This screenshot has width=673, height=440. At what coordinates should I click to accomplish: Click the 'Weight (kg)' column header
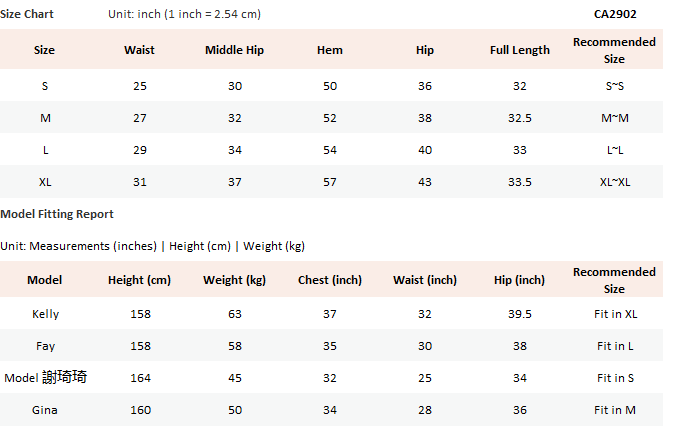click(x=235, y=280)
